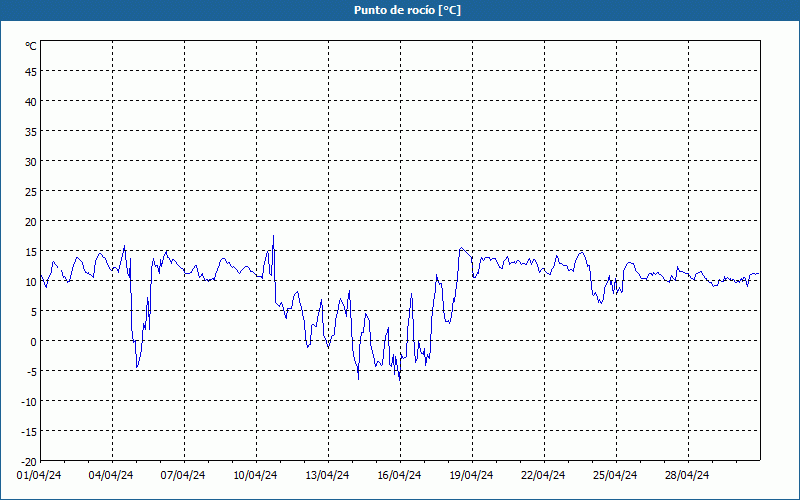The height and width of the screenshot is (500, 800).
Task: Click the y-axis label -20
Action: [29, 462]
